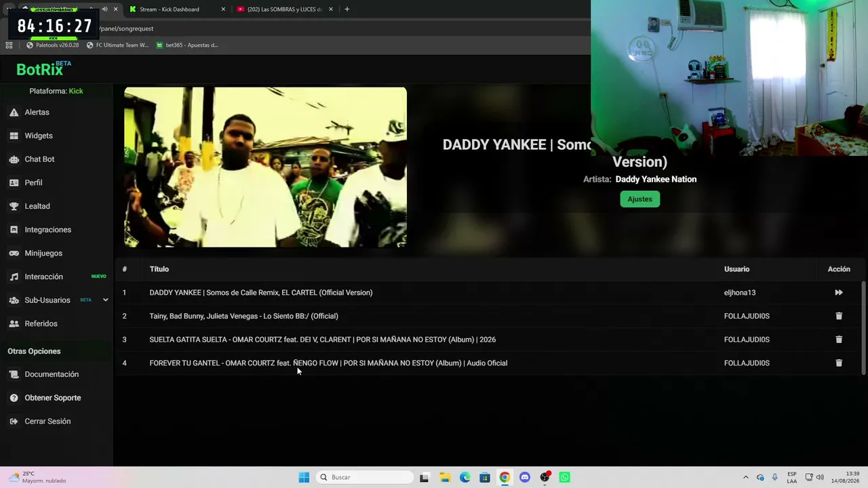Screen dimensions: 868x488
Task: Click the song queue vertical scrollbar
Action: (863, 327)
